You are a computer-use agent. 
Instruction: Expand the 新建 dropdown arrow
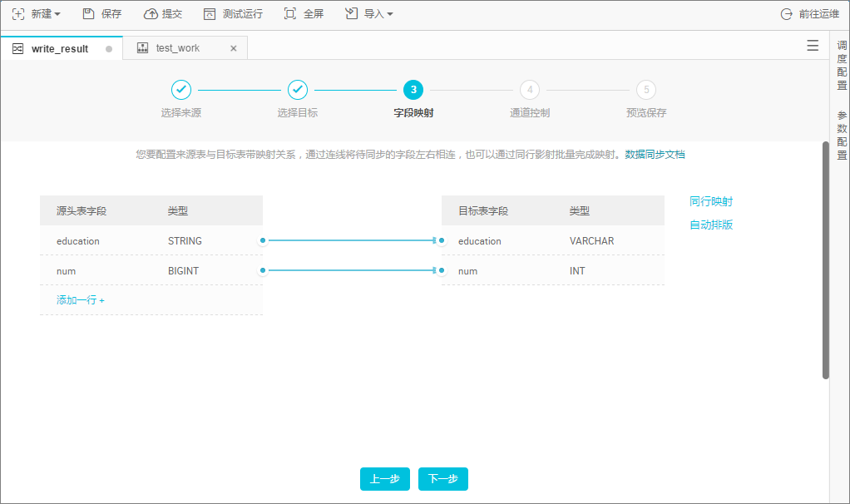pyautogui.click(x=57, y=14)
